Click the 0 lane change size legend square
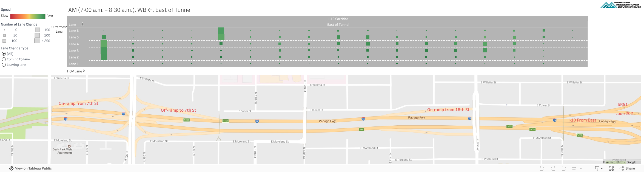The height and width of the screenshot is (172, 644). (4, 30)
